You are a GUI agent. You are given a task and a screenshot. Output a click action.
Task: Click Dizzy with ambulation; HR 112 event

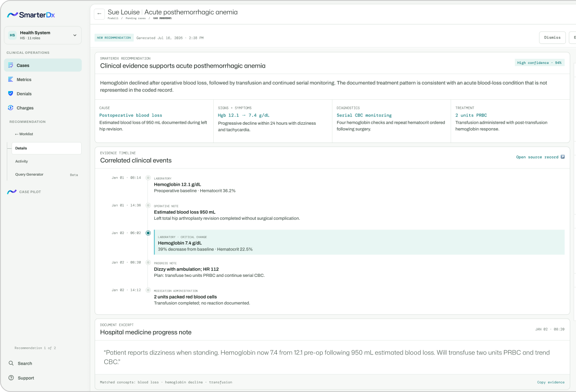186,269
